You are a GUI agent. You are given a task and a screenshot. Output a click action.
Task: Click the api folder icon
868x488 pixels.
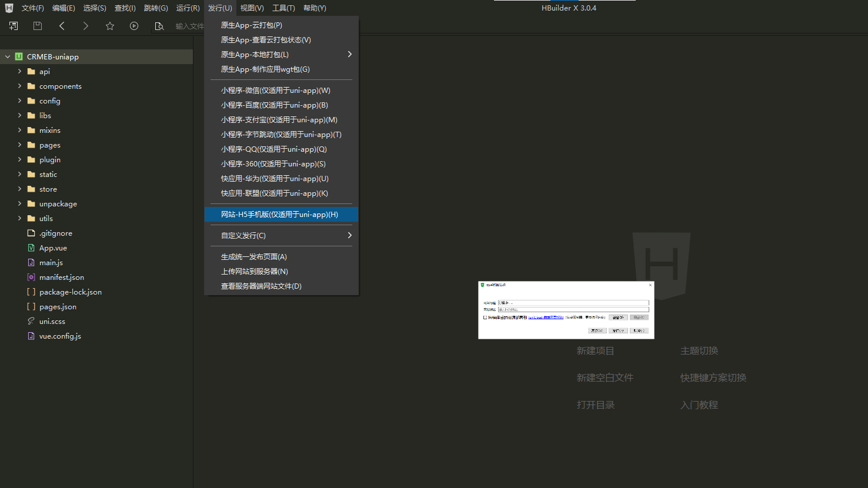31,71
